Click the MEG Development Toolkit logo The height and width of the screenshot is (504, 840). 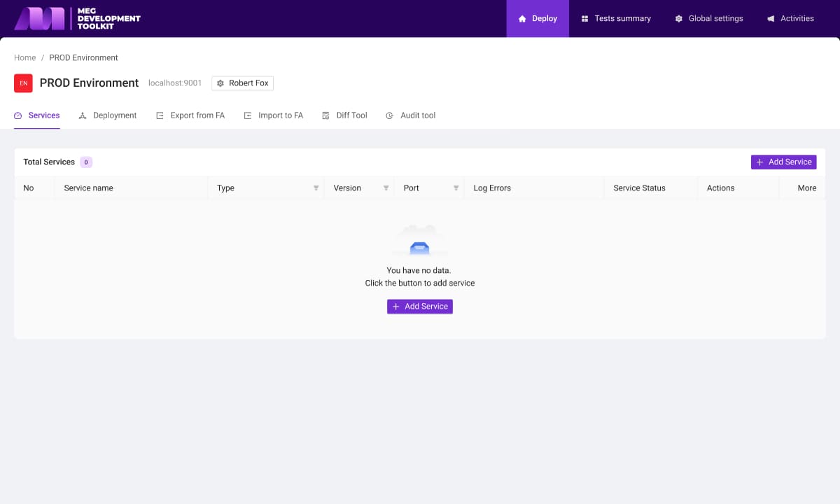[x=77, y=18]
